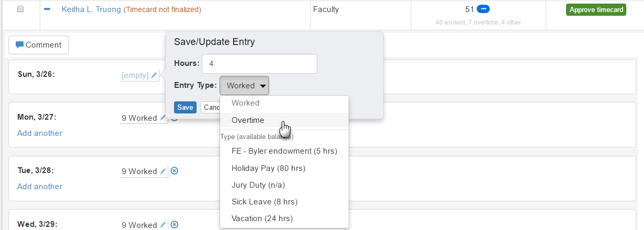Viewport: 644px width, 230px height.
Task: Click Add another link under Mon 3/27
Action: point(40,133)
